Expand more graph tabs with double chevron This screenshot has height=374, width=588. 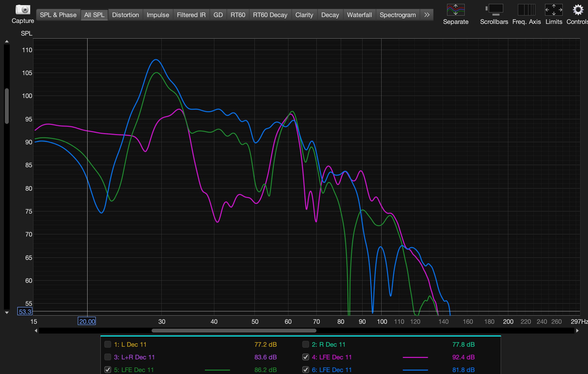427,15
